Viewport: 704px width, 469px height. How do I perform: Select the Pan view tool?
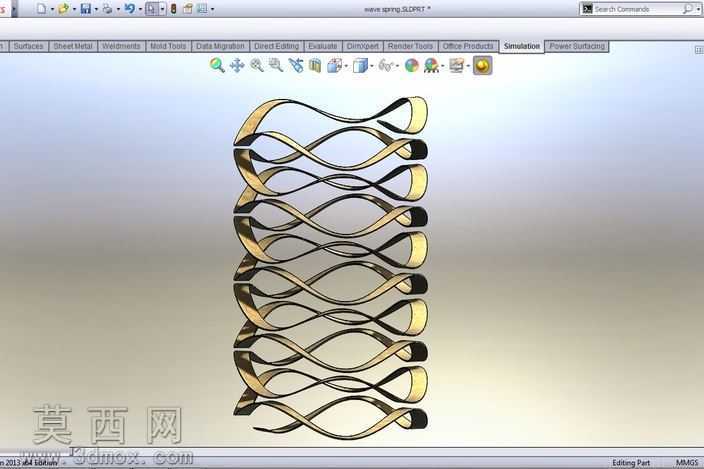[237, 66]
